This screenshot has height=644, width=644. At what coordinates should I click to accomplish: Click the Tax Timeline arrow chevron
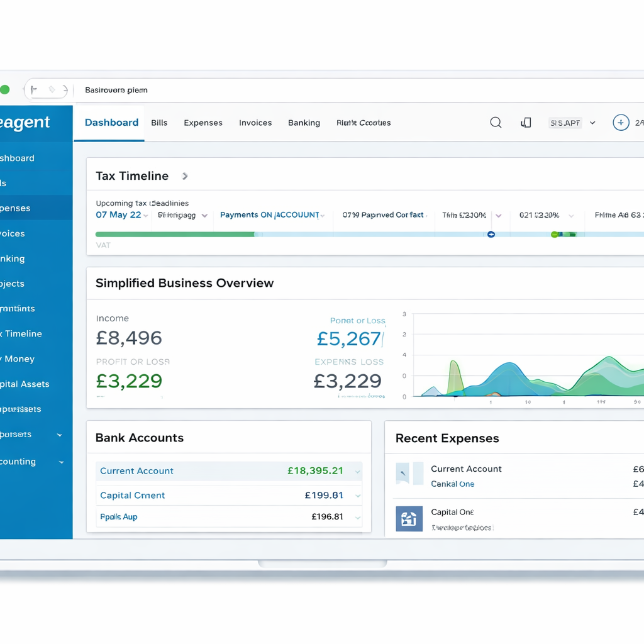pos(185,176)
